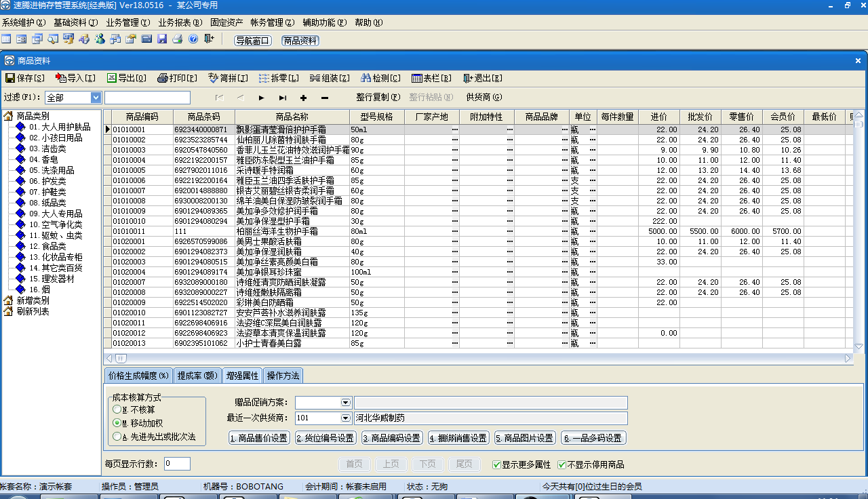
Task: Click the 拆零[L] toolbar item
Action: (x=279, y=78)
